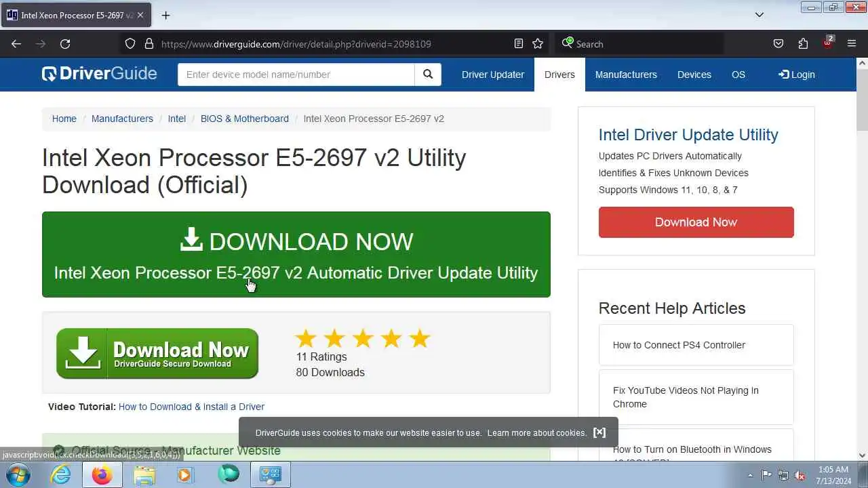Go to BIOS & Motherboard breadcrumb
This screenshot has width=868, height=488.
[245, 119]
